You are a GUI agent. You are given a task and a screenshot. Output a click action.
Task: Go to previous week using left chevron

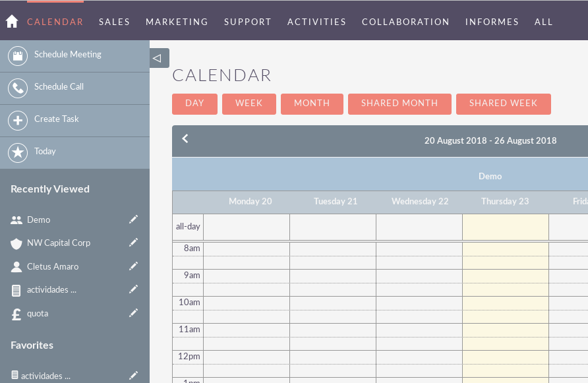pyautogui.click(x=185, y=139)
